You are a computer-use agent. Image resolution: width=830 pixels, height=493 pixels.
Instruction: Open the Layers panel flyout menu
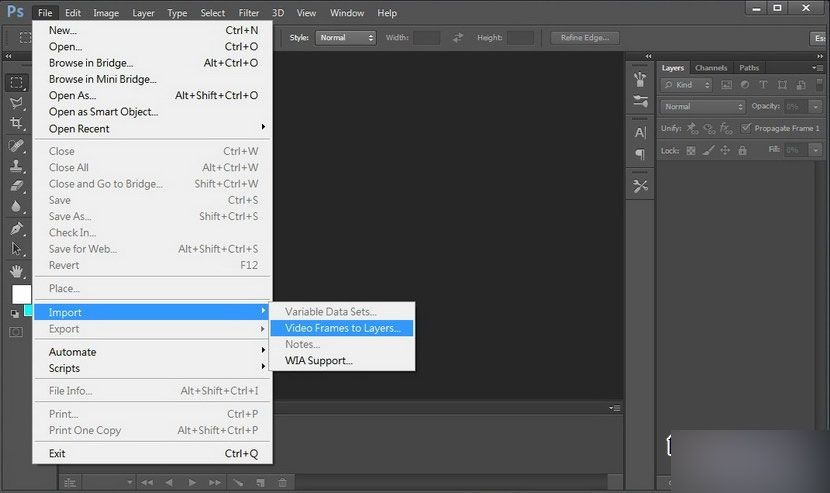[818, 68]
